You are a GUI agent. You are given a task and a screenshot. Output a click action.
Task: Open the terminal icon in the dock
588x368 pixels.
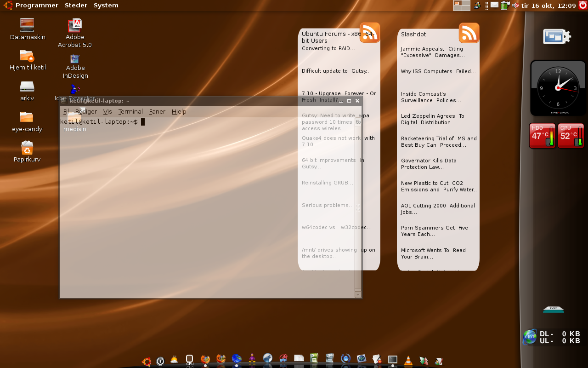pyautogui.click(x=393, y=359)
